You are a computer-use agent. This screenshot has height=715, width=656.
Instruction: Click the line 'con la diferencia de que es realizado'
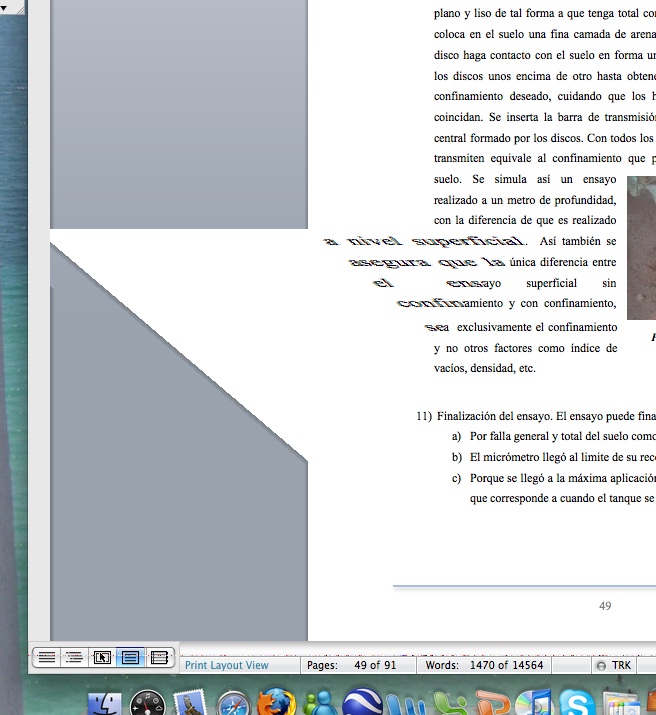click(525, 220)
